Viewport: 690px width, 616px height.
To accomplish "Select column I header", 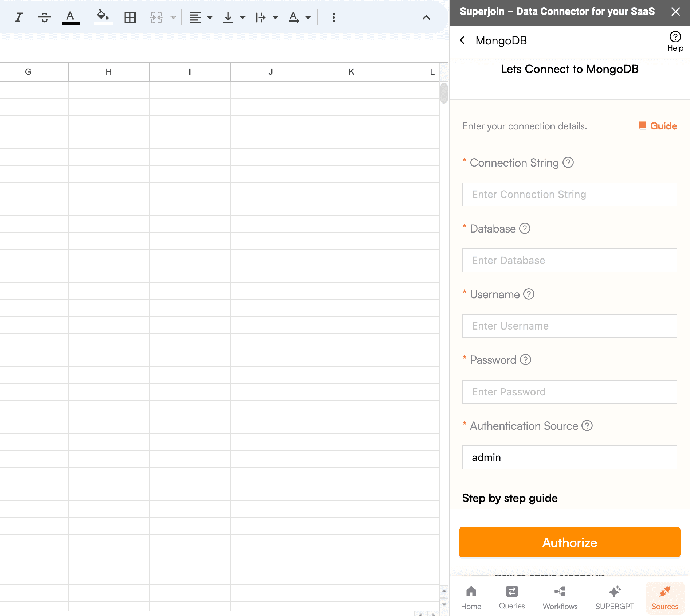I will [189, 72].
